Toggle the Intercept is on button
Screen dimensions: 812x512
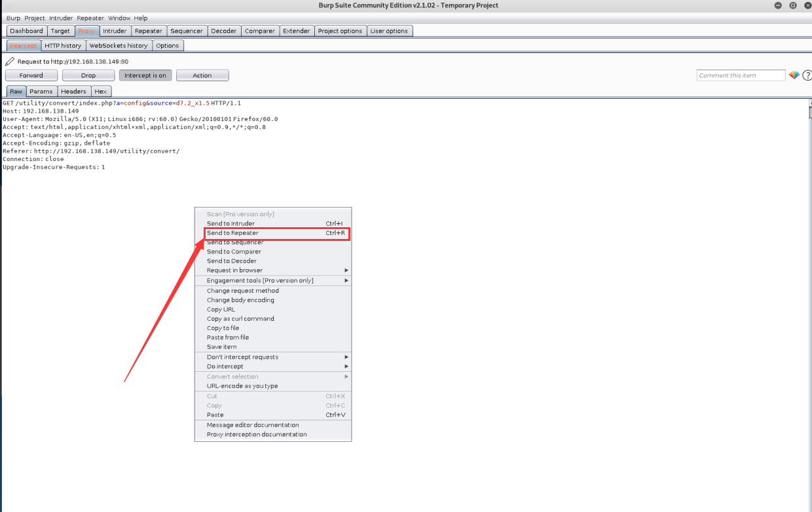click(145, 75)
